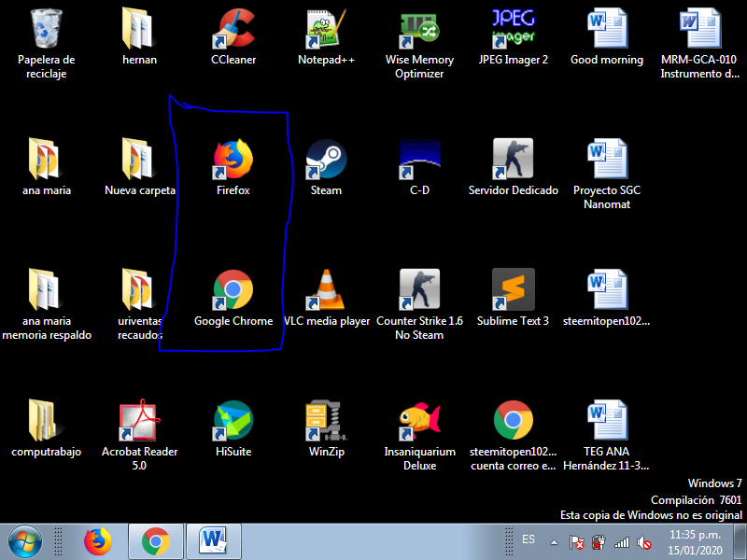Open Action Center flag icon
747x560 pixels.
pos(576,542)
